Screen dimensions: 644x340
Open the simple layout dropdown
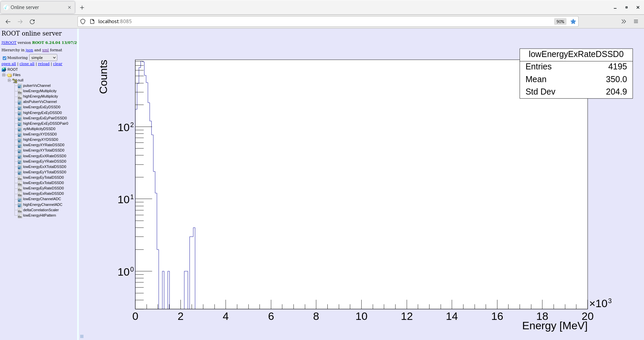pyautogui.click(x=43, y=58)
